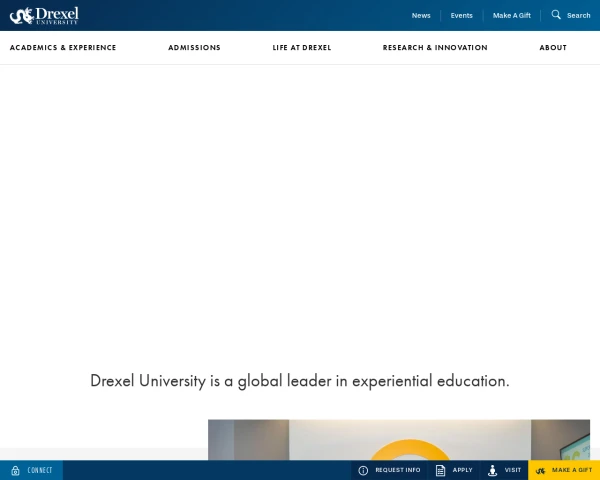Screen dimensions: 600x480
Task: Open the Events link in header
Action: [x=461, y=16]
